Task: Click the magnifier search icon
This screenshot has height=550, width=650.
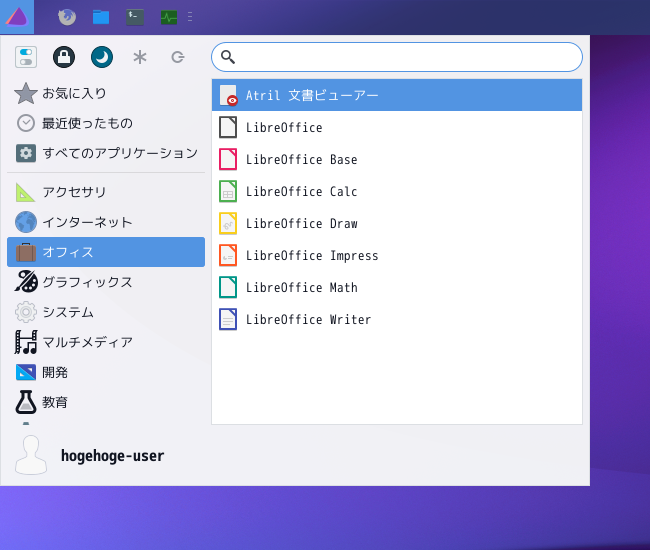Action: click(x=228, y=57)
